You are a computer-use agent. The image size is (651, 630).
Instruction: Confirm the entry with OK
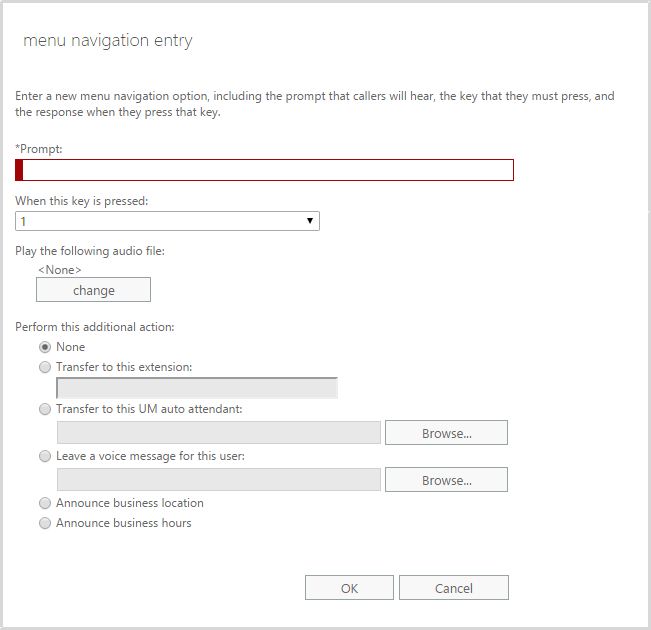point(349,588)
